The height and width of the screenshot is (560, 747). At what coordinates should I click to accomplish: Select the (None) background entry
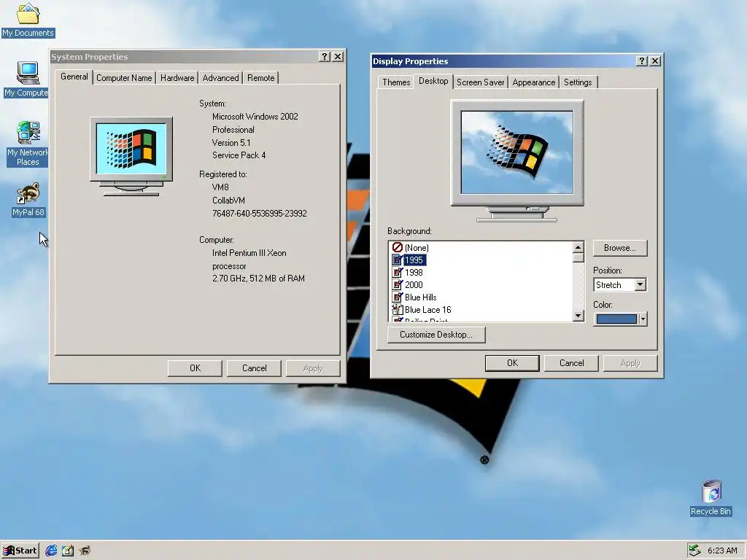(x=417, y=248)
